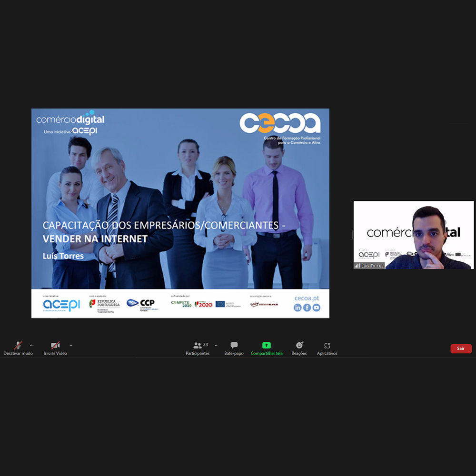This screenshot has height=476, width=476.
Task: Open the Bate-papo chat icon
Action: (234, 346)
